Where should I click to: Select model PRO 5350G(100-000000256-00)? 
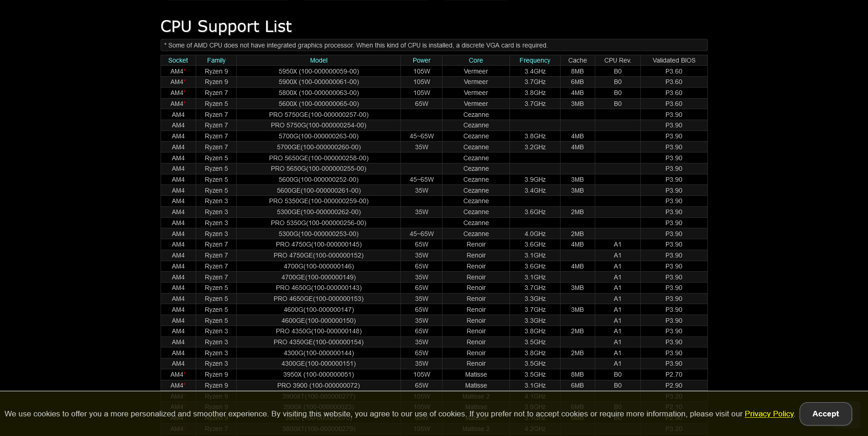click(x=319, y=223)
